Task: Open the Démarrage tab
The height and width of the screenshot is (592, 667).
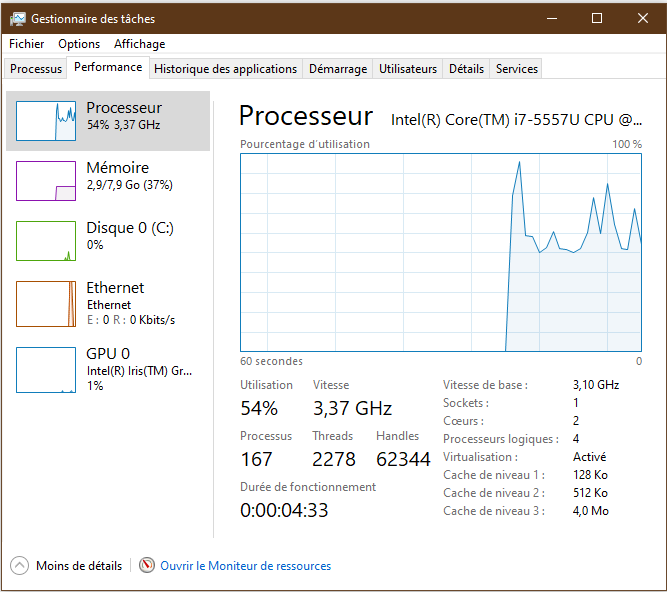Action: [337, 69]
